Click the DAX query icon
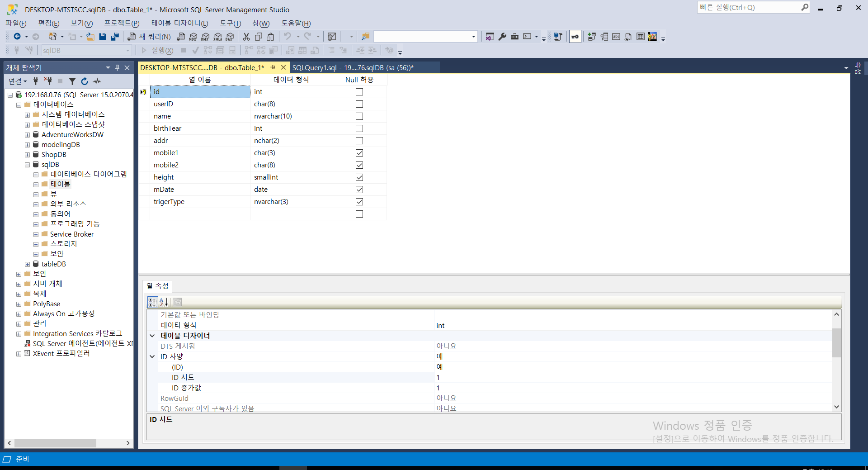This screenshot has height=470, width=868. click(x=230, y=37)
